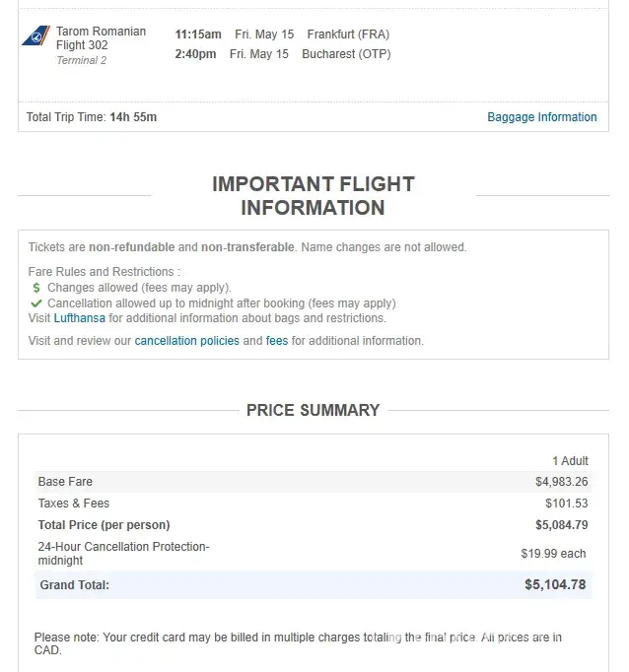This screenshot has width=629, height=672.
Task: Click the Base Fare amount $4,983.26
Action: click(561, 482)
